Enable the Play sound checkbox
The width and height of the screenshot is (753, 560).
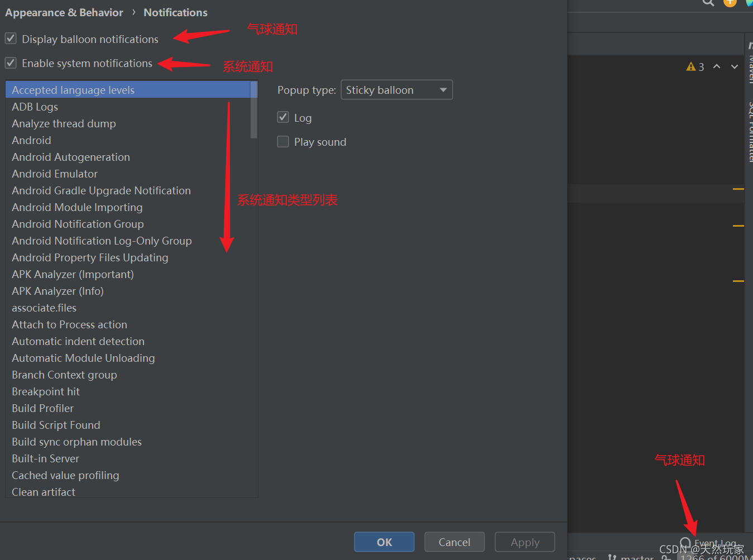(x=283, y=142)
